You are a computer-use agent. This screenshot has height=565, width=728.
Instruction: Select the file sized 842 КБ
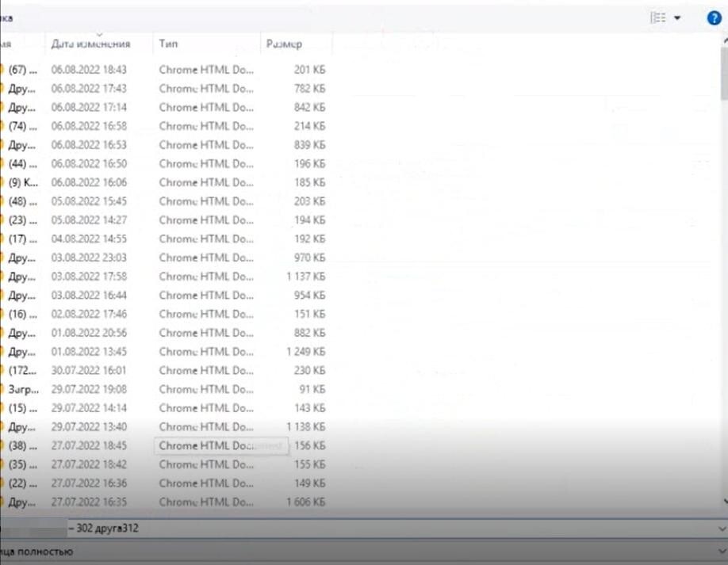coord(310,107)
